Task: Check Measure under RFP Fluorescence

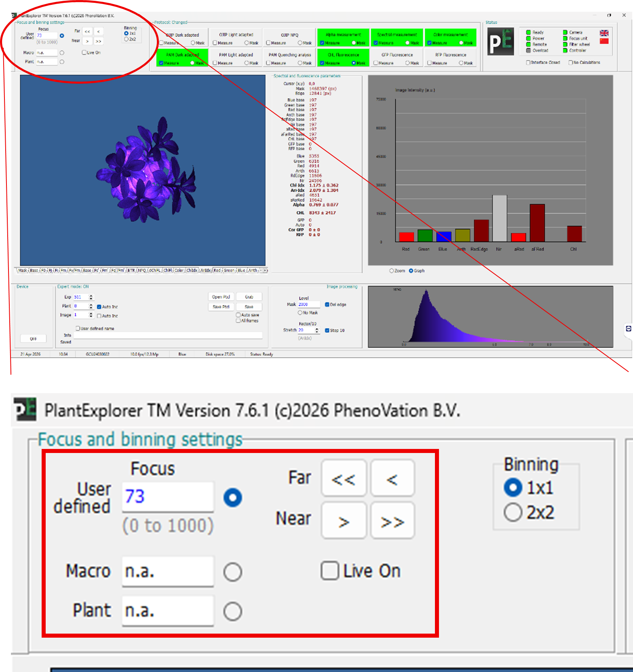Action: click(429, 63)
